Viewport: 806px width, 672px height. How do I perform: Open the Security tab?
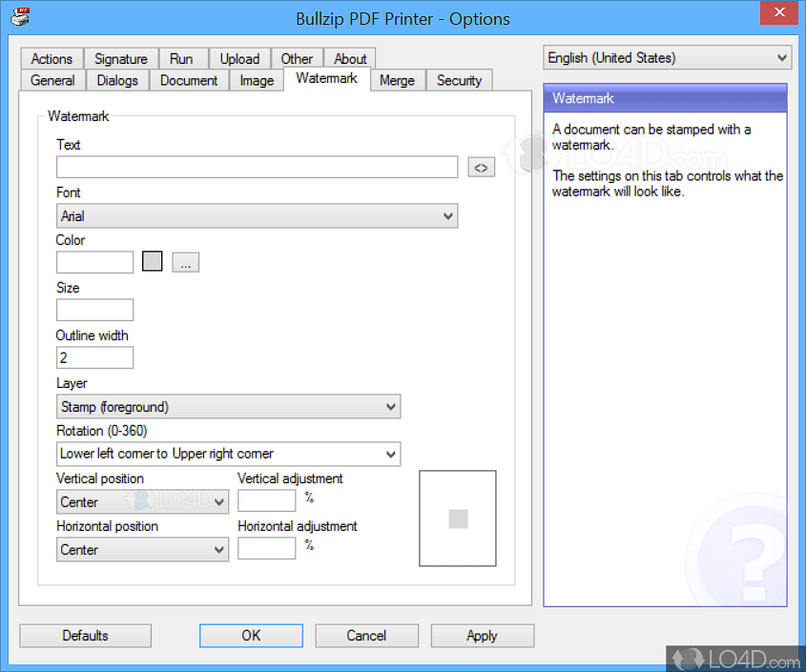[x=459, y=80]
